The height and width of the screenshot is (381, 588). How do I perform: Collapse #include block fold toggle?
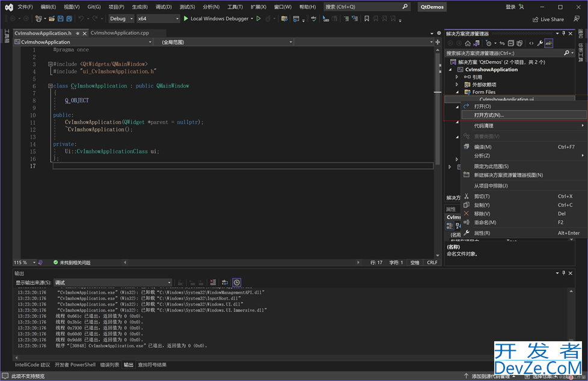(51, 64)
